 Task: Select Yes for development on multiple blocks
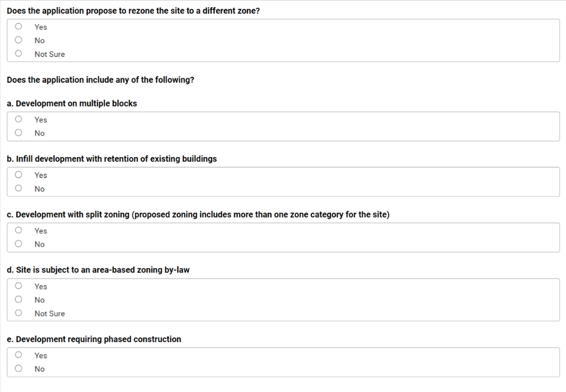19,119
